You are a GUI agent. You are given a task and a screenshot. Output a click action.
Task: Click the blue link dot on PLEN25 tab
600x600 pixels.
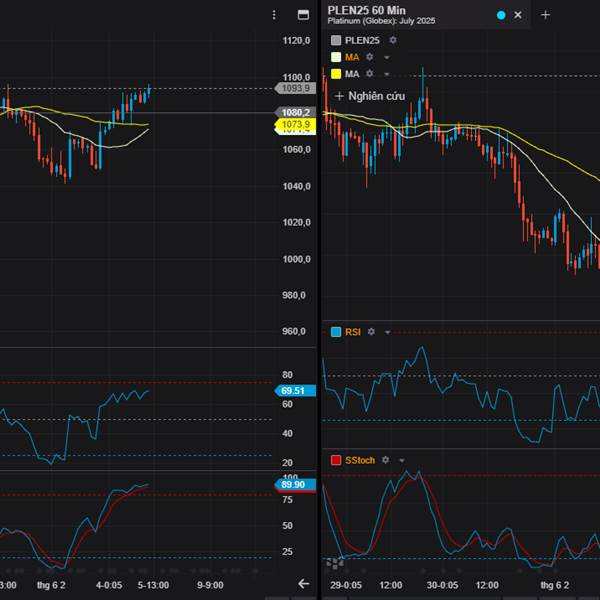(x=501, y=15)
